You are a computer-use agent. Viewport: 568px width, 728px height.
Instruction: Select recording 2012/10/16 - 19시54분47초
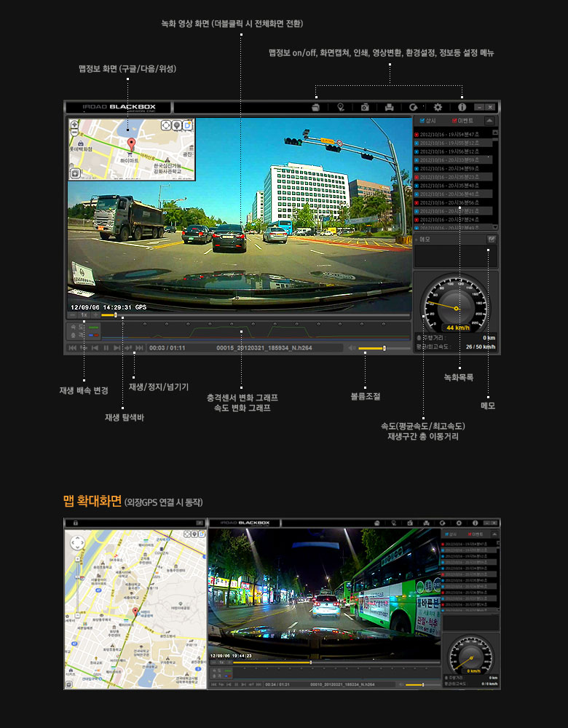click(x=453, y=134)
